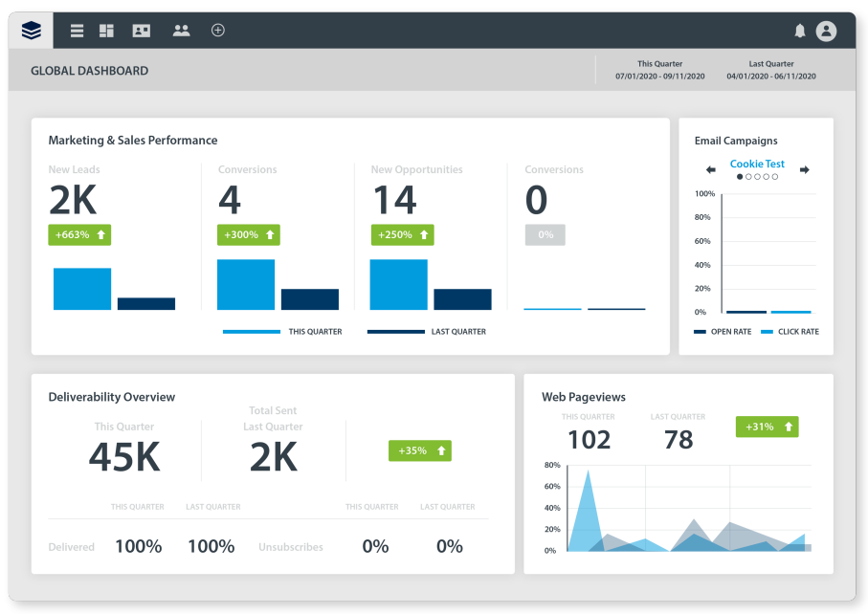Click the Open Rate legend swatch
Screen dimensions: 868x614
[x=701, y=332]
